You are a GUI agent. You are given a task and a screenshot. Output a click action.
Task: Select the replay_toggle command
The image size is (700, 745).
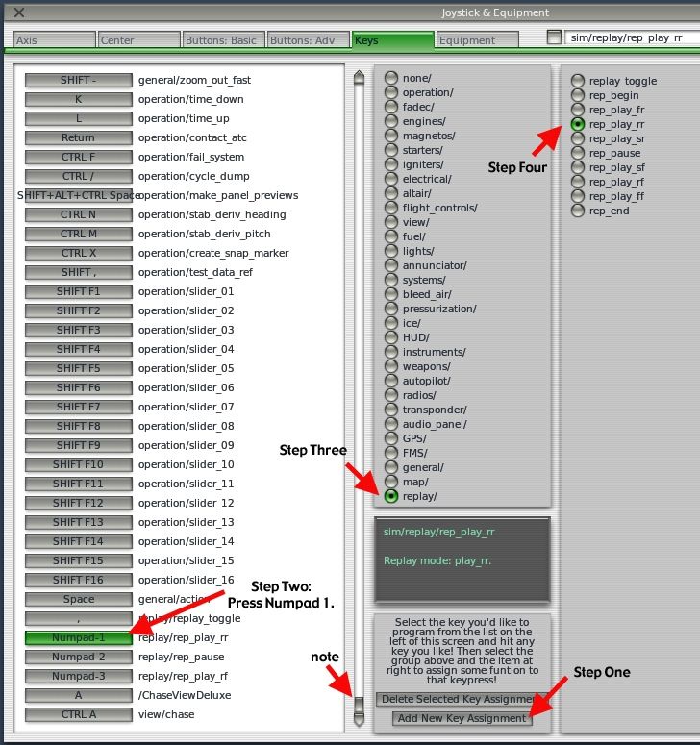(577, 81)
